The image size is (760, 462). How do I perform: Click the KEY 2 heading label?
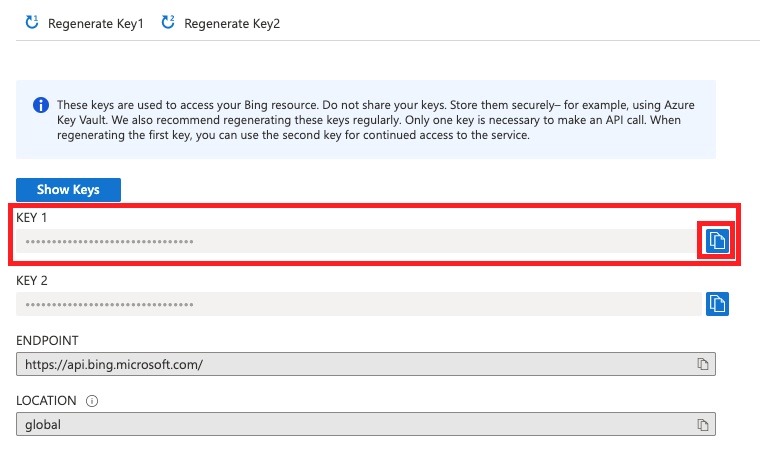32,281
